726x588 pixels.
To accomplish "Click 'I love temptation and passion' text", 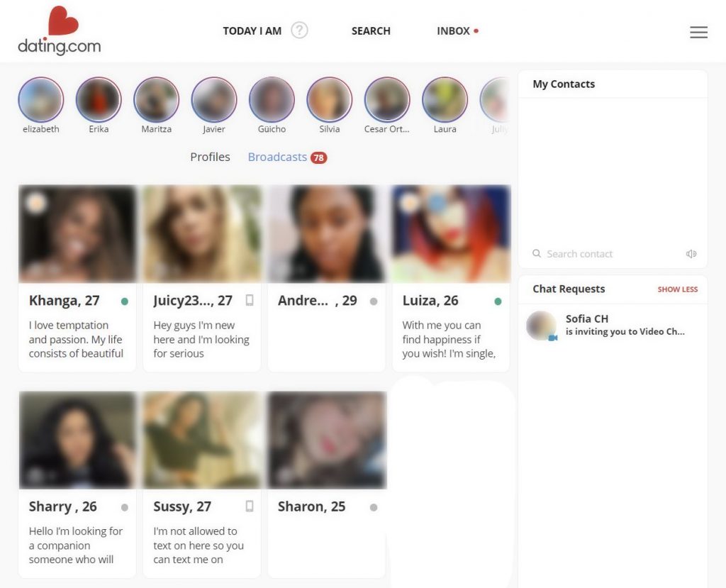I will [x=76, y=340].
